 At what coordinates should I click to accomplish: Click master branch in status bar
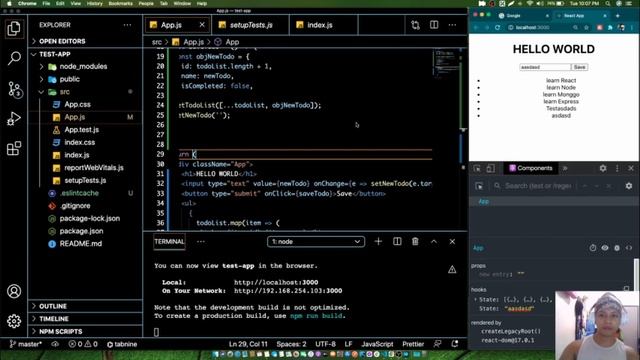(25, 344)
